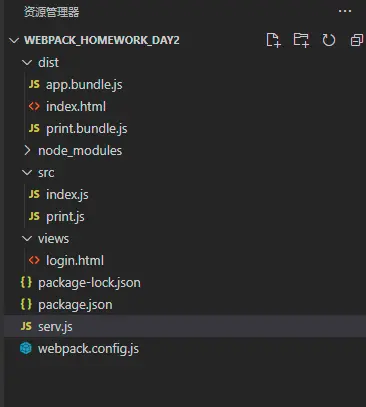
Task: Open index.html in dist
Action: (x=76, y=107)
